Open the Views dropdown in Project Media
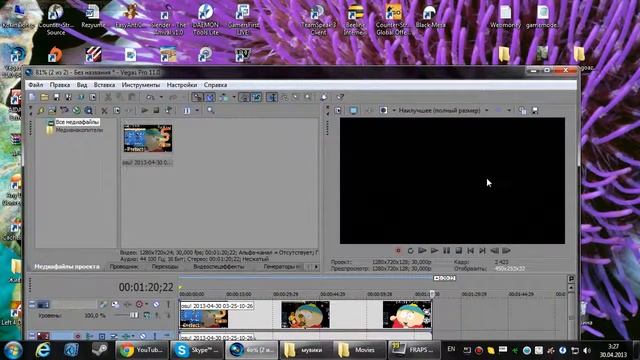 coord(197,111)
